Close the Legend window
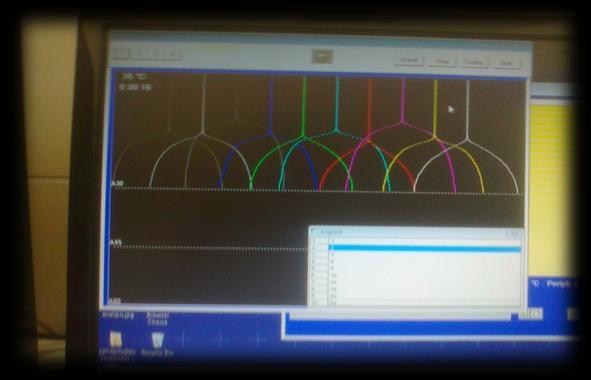 (x=514, y=234)
